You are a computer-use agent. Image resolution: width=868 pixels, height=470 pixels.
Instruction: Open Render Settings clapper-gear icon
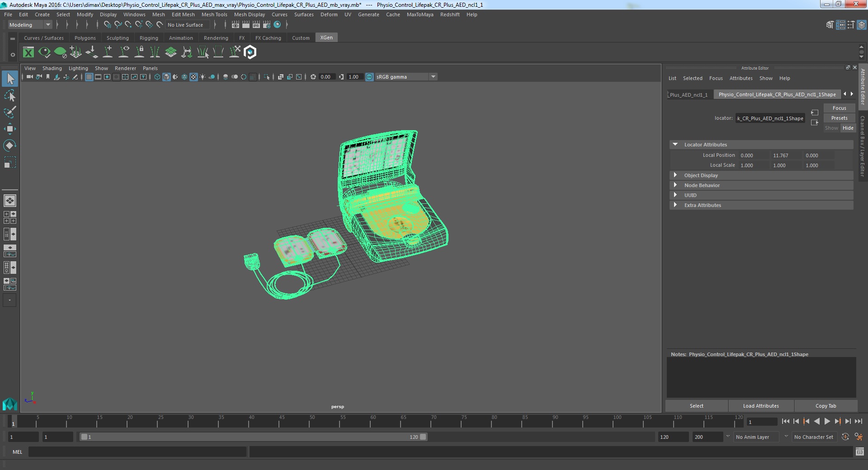[267, 25]
